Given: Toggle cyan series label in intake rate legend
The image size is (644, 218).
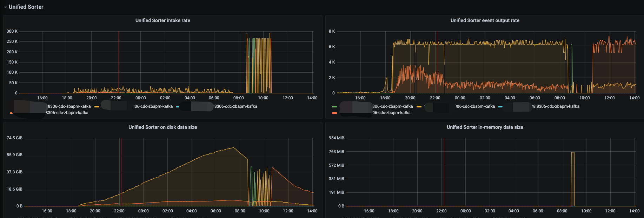Looking at the screenshot, I should click(x=235, y=106).
